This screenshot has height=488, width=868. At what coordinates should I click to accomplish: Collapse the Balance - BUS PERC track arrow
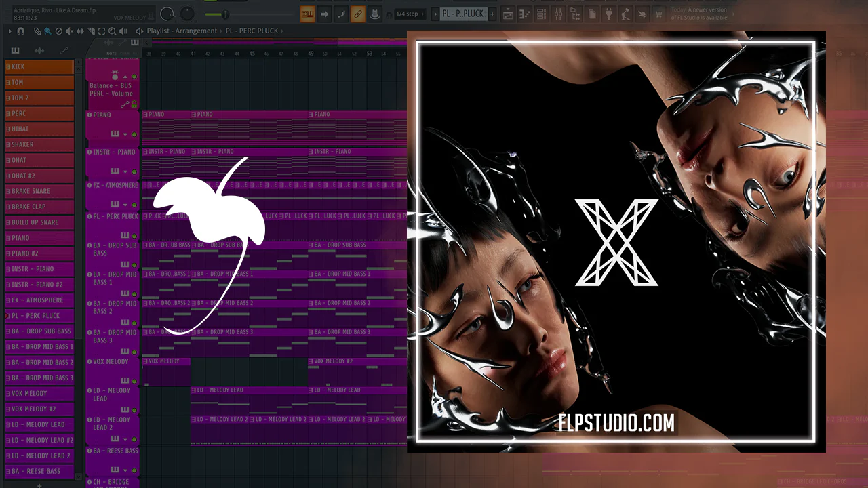126,76
